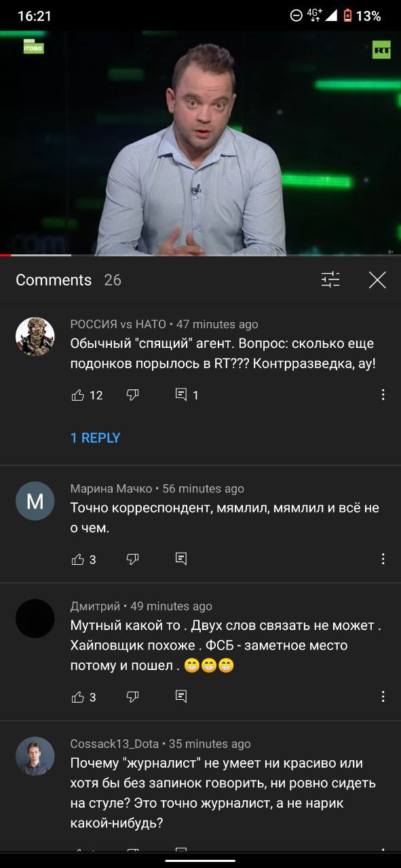This screenshot has width=401, height=868.
Task: Tap reply icon on РОССИЯ vs НАТО comment
Action: [x=181, y=395]
